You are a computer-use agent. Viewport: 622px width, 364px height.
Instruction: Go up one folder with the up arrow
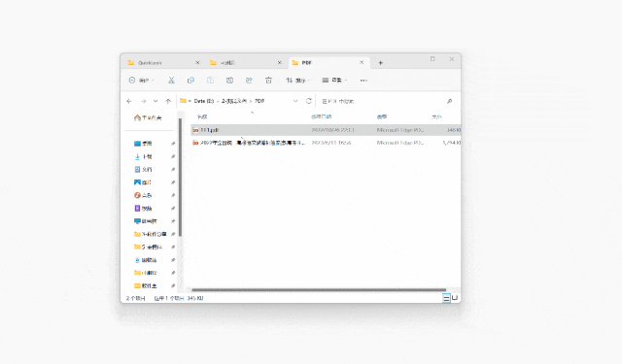point(168,101)
